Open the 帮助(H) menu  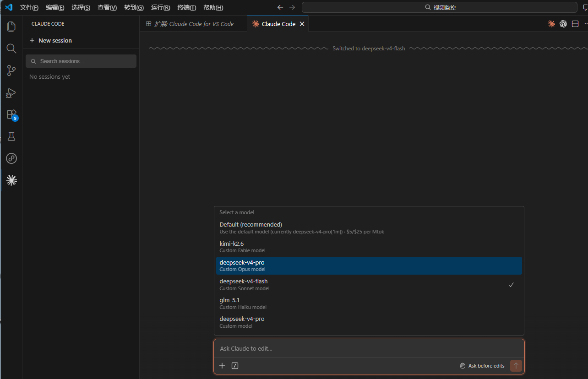coord(213,7)
